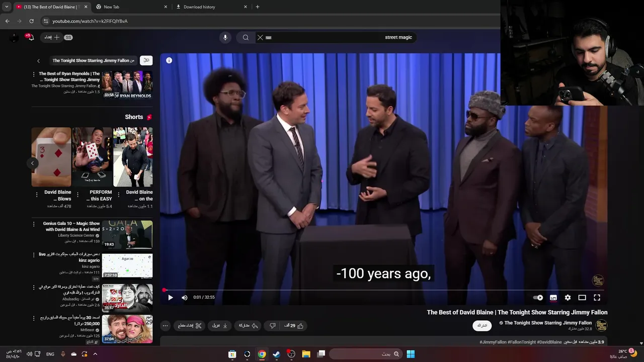Open The Tonight Show Starring Jimmy Fallon channel link
The width and height of the screenshot is (644, 362).
tap(548, 323)
